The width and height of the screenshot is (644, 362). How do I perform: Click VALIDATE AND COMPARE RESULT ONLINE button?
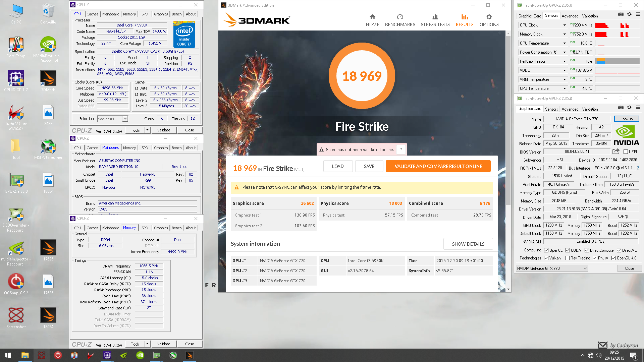tap(438, 166)
